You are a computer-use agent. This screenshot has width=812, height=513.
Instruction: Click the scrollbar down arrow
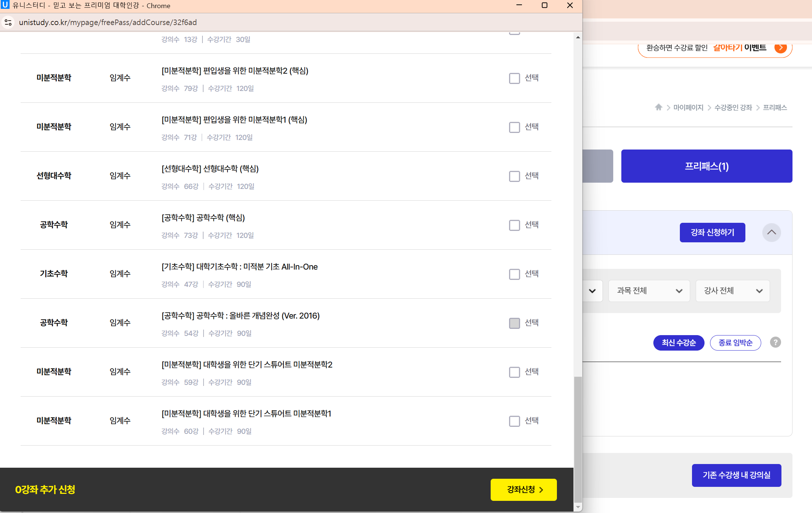tap(578, 507)
